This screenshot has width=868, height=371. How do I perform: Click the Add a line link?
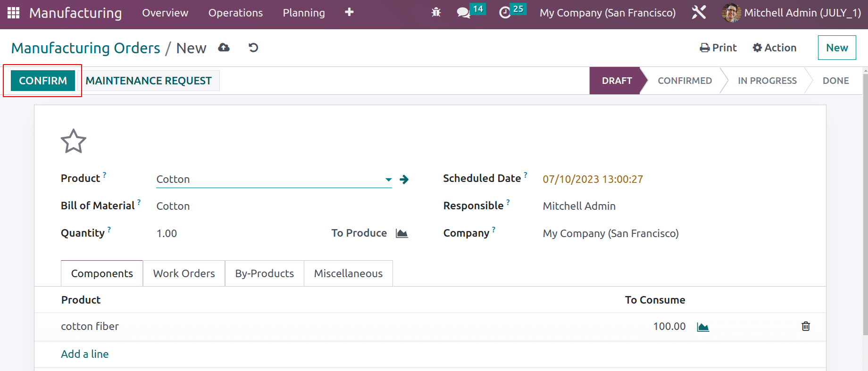coord(85,354)
